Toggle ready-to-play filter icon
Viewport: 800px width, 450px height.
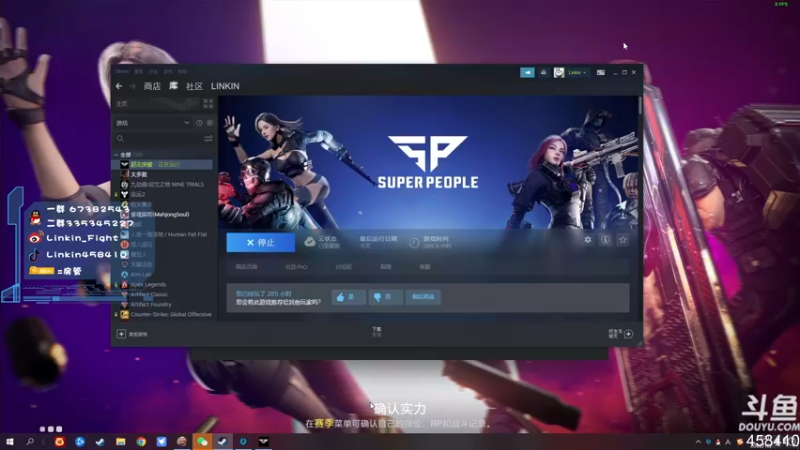click(210, 123)
